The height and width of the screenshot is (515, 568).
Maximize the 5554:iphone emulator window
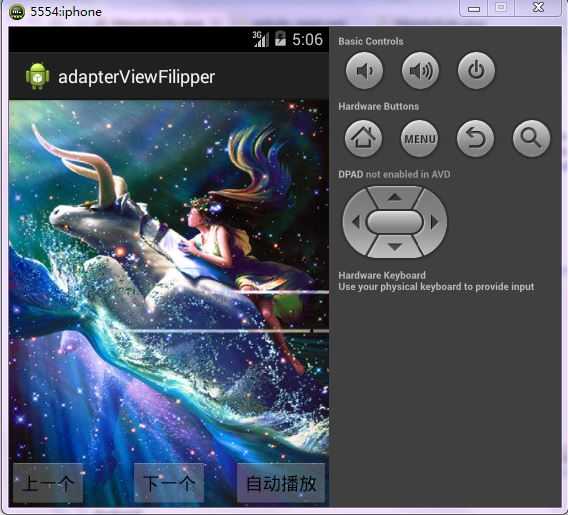tap(501, 8)
